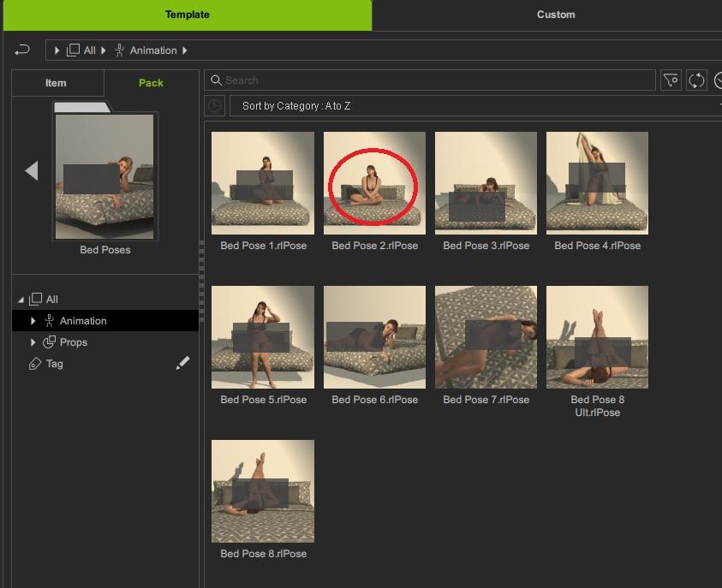Select the Pack tab
722x588 pixels.
tap(151, 83)
